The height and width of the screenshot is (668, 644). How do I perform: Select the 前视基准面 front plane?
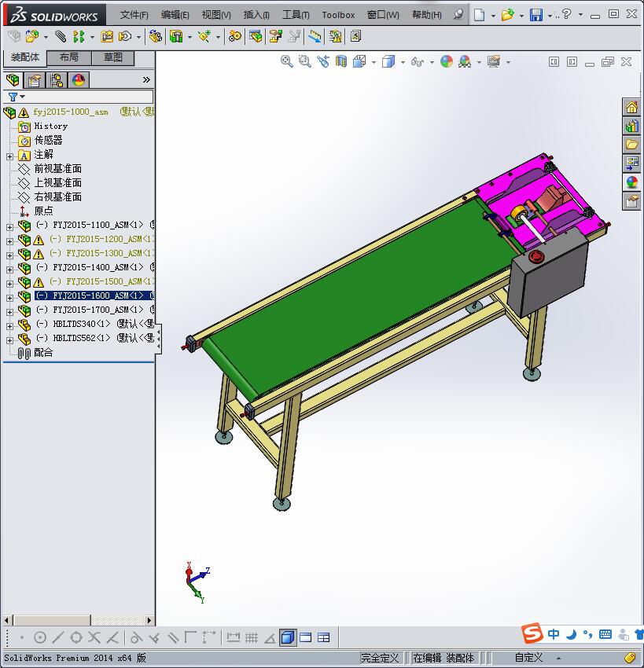click(x=58, y=169)
